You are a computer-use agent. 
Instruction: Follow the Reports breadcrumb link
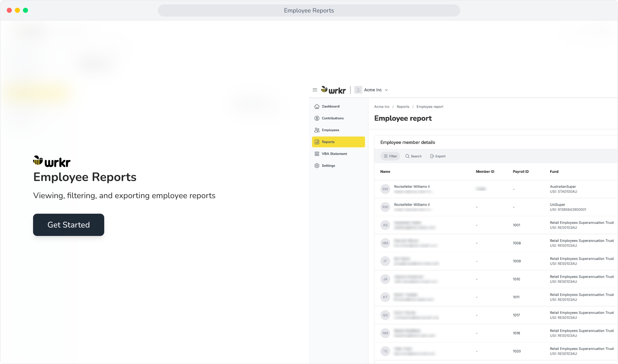pos(403,107)
